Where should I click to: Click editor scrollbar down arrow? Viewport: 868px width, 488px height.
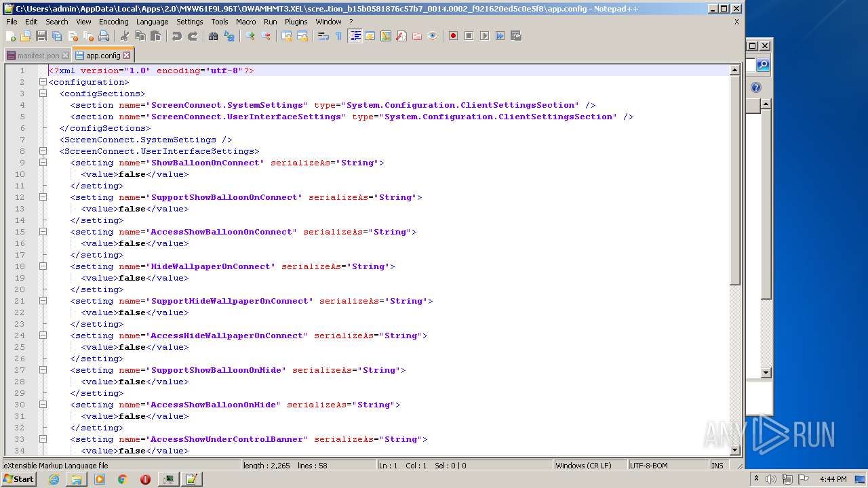(735, 450)
